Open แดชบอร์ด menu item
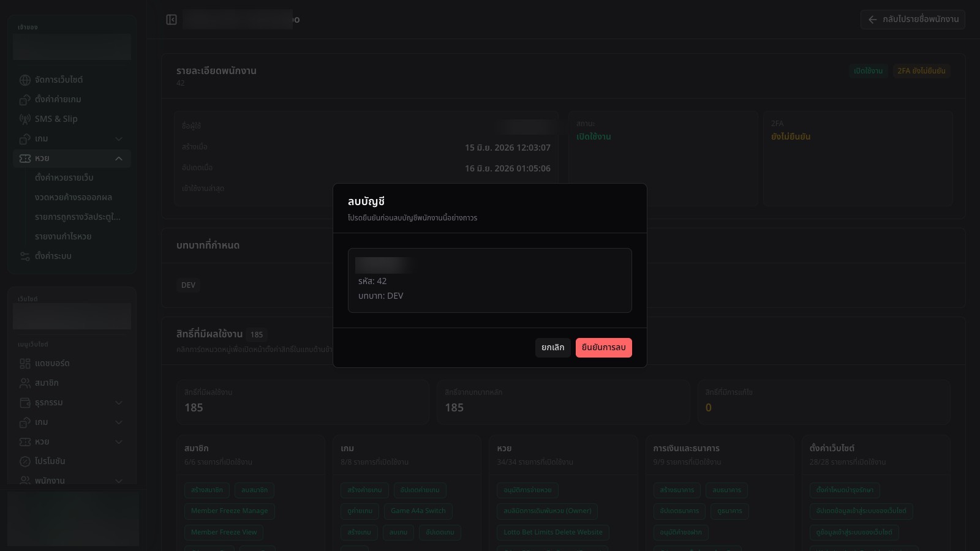The image size is (980, 551). pos(72,364)
